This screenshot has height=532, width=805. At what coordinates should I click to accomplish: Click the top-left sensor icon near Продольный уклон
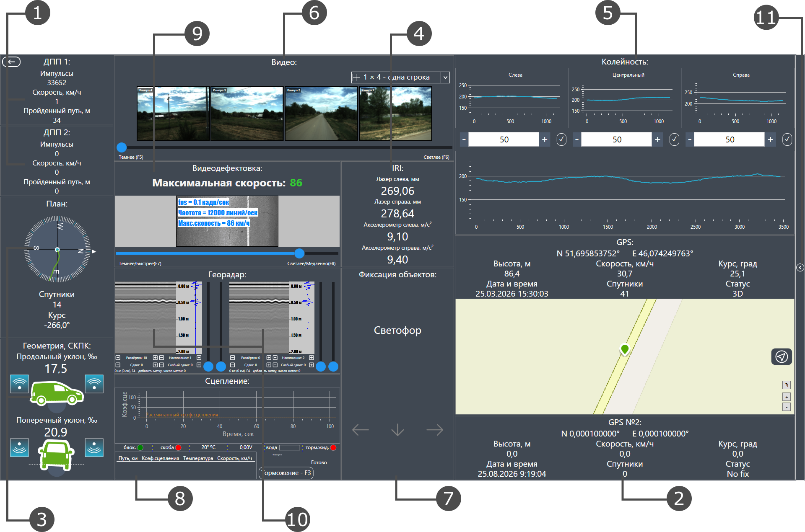tap(19, 384)
